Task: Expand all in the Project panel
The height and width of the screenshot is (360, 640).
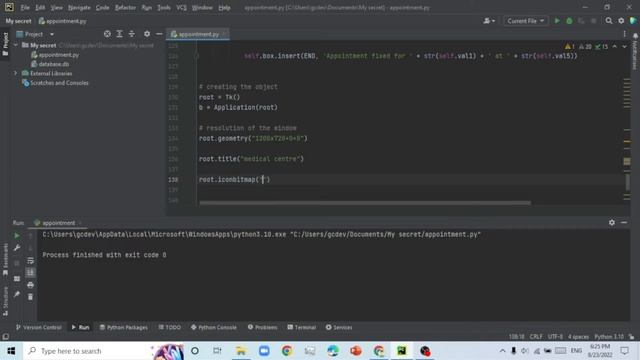Action: pyautogui.click(x=119, y=34)
